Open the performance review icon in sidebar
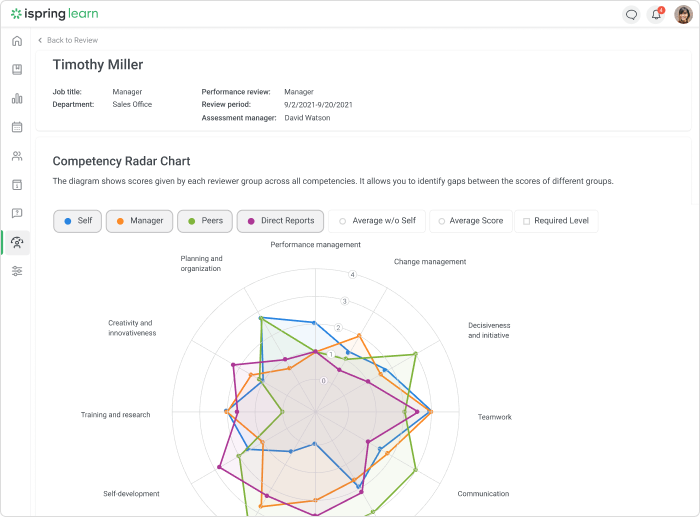This screenshot has height=517, width=700. [17, 242]
